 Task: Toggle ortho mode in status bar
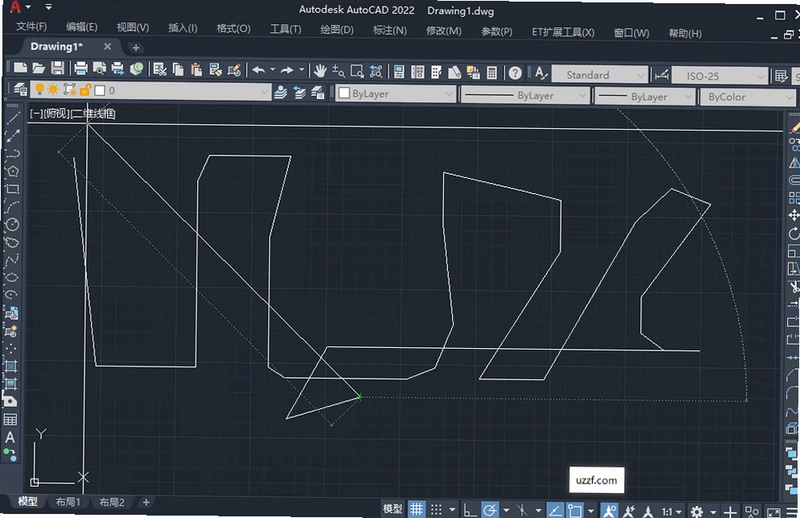pyautogui.click(x=470, y=510)
